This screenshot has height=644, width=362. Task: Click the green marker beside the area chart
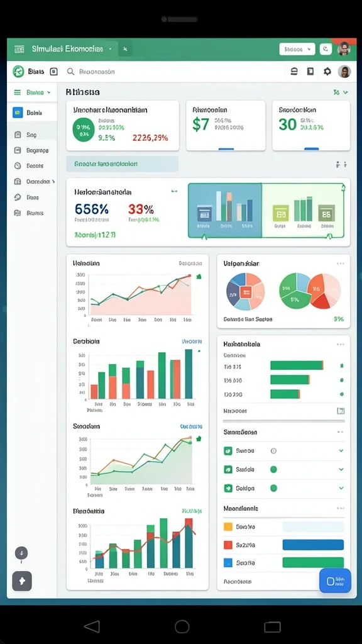pyautogui.click(x=199, y=438)
